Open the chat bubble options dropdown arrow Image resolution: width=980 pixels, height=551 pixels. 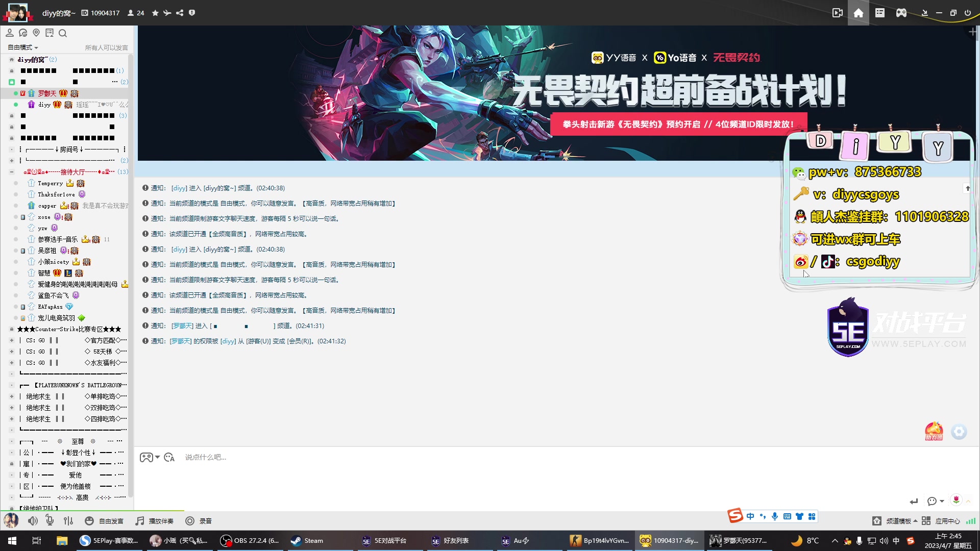coord(942,501)
